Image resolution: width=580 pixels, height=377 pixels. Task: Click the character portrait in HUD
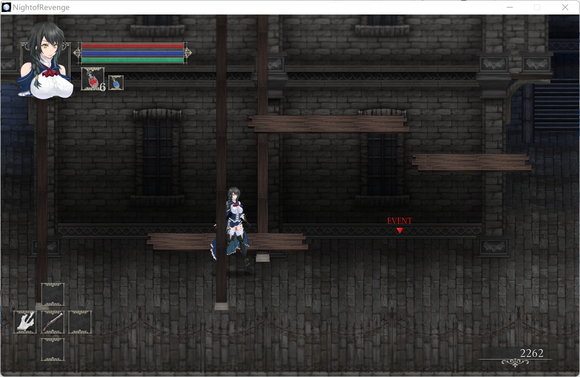coord(45,61)
